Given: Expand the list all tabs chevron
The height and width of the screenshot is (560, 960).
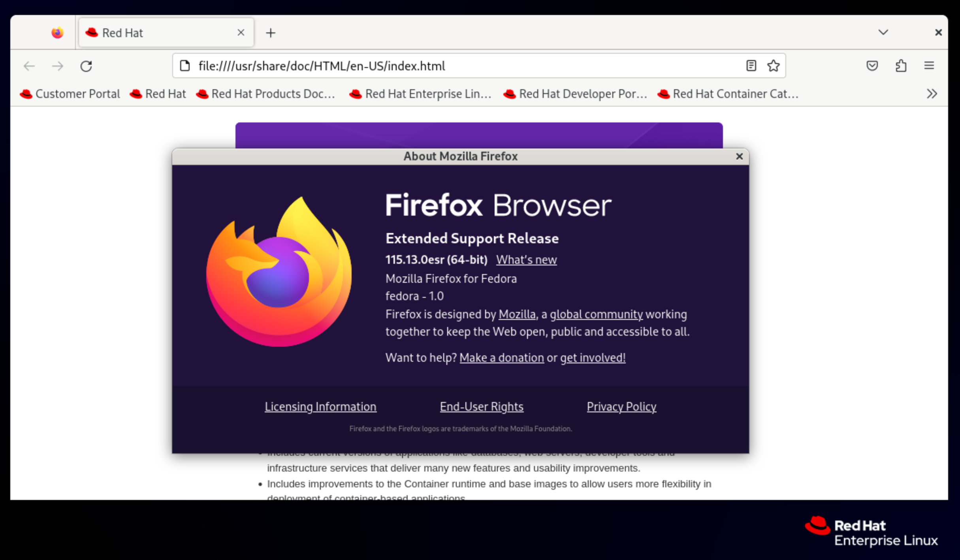Looking at the screenshot, I should pos(883,32).
